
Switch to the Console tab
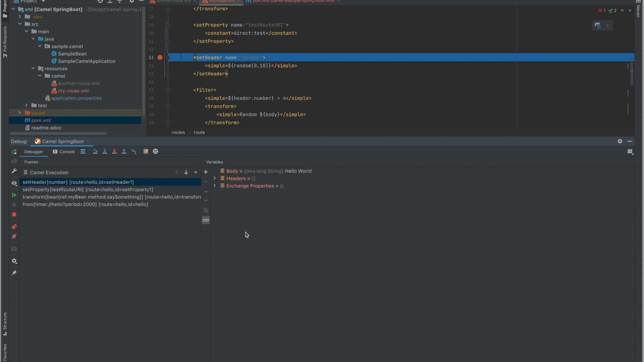click(x=66, y=152)
